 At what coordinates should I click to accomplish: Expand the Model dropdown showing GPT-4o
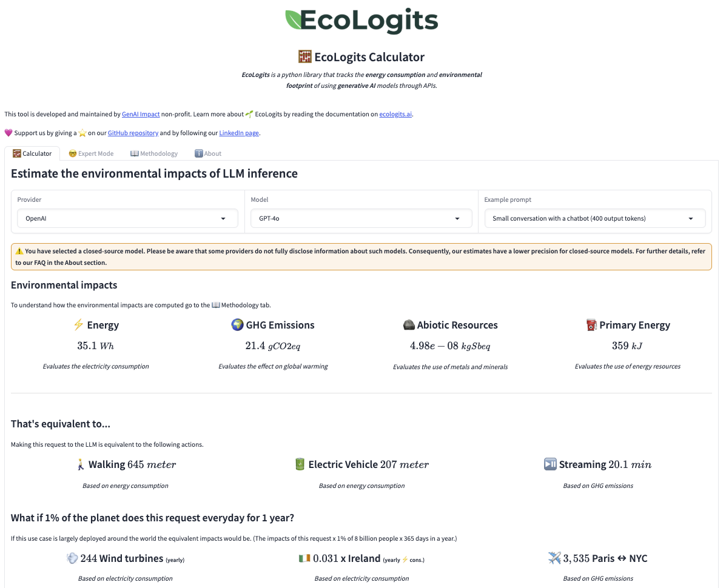coord(361,218)
